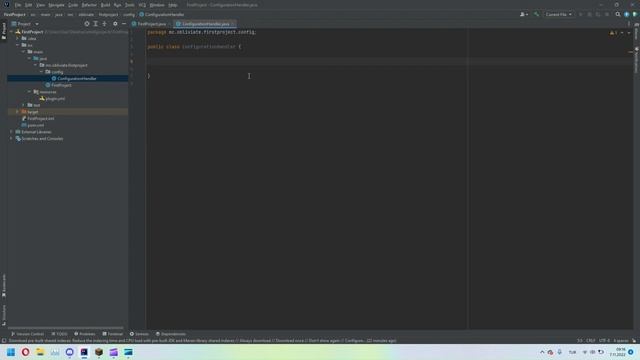This screenshot has height=360, width=640.
Task: Open the Version Control tool window
Action: pos(28,334)
